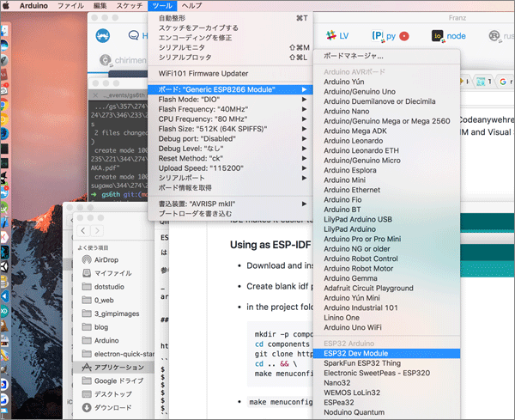
Task: Open the ヘルプ menu
Action: [191, 6]
